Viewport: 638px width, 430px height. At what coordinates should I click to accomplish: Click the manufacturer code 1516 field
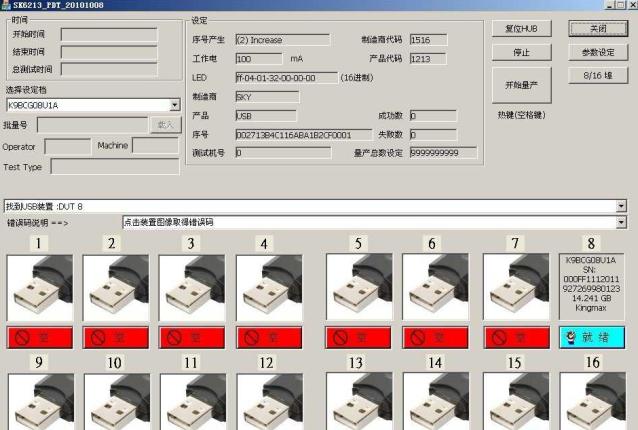point(428,40)
